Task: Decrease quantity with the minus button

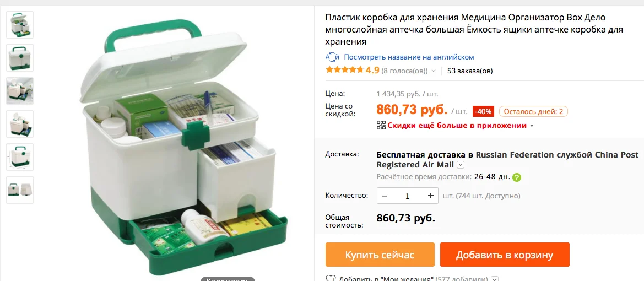Action: coord(385,196)
